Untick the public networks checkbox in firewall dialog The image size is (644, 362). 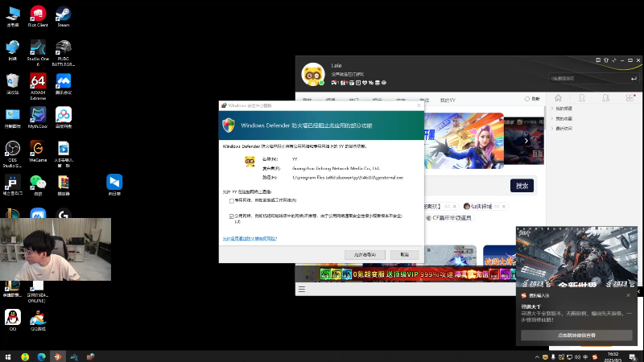232,216
